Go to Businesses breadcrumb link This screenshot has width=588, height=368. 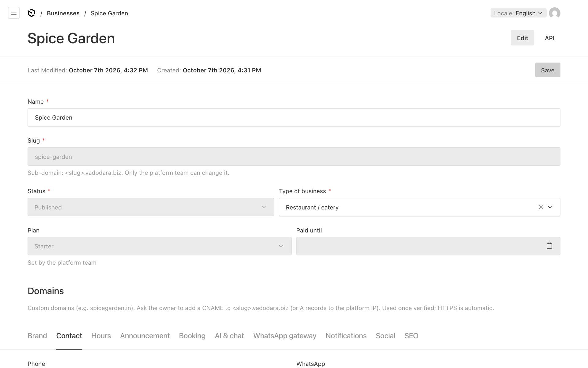pyautogui.click(x=63, y=13)
